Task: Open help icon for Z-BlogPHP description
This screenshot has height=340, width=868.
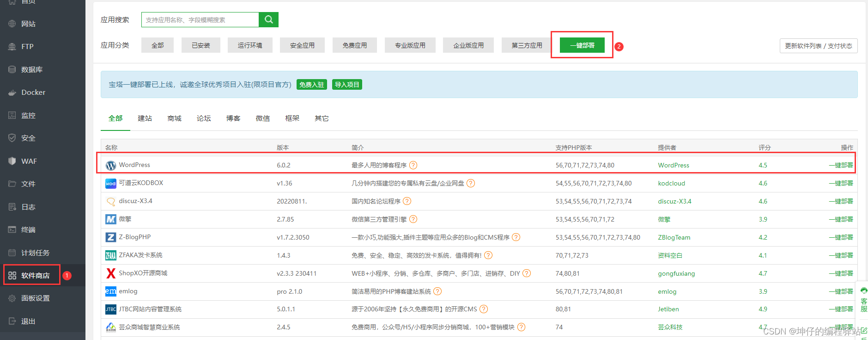Action: click(516, 237)
